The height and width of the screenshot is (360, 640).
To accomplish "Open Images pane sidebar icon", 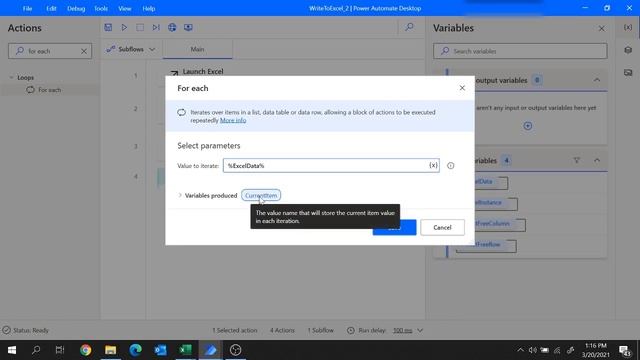I will pos(628,73).
